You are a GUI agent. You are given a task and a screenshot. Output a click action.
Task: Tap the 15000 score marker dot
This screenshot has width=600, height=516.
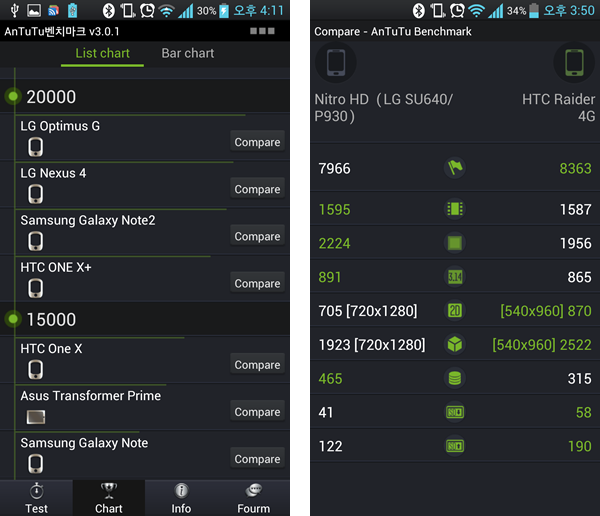(13, 319)
